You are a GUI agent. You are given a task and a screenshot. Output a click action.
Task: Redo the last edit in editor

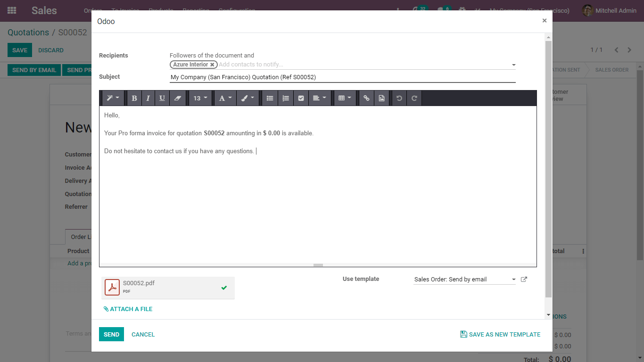click(x=414, y=98)
